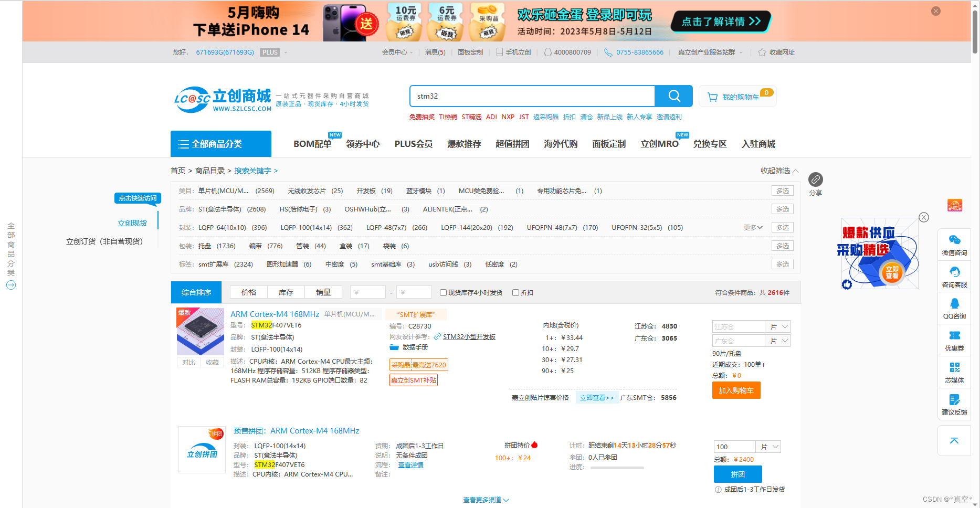Open 会员中心 dropdown
This screenshot has height=508, width=980.
397,52
